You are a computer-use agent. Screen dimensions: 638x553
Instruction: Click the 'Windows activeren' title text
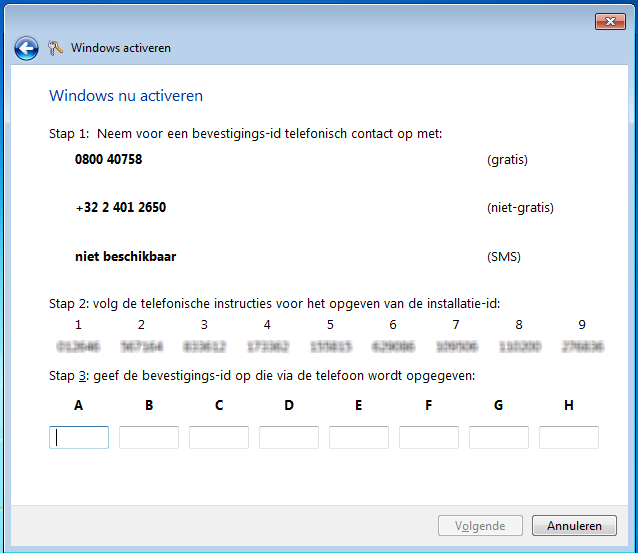point(121,48)
